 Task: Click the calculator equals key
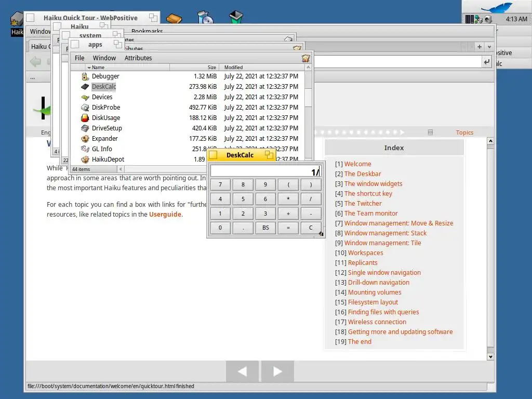pyautogui.click(x=288, y=228)
